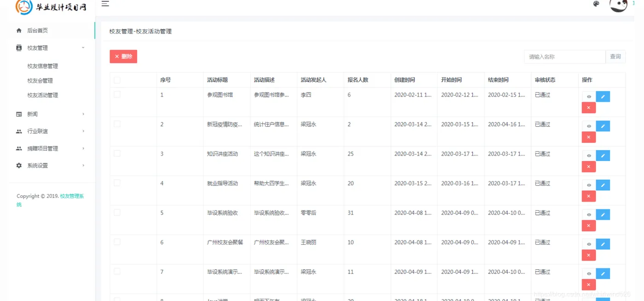Open 校友信息管理 submenu item

(42, 66)
